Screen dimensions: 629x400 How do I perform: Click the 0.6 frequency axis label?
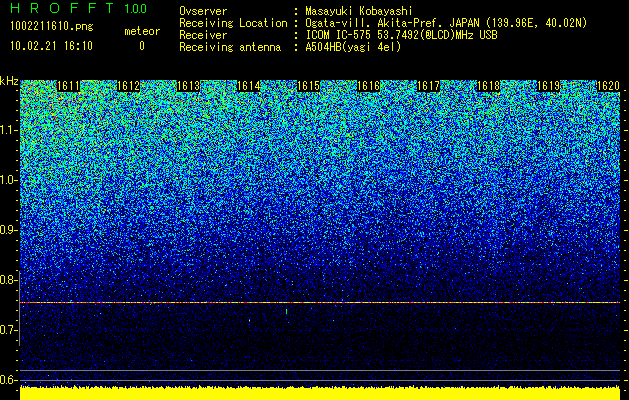pos(8,380)
